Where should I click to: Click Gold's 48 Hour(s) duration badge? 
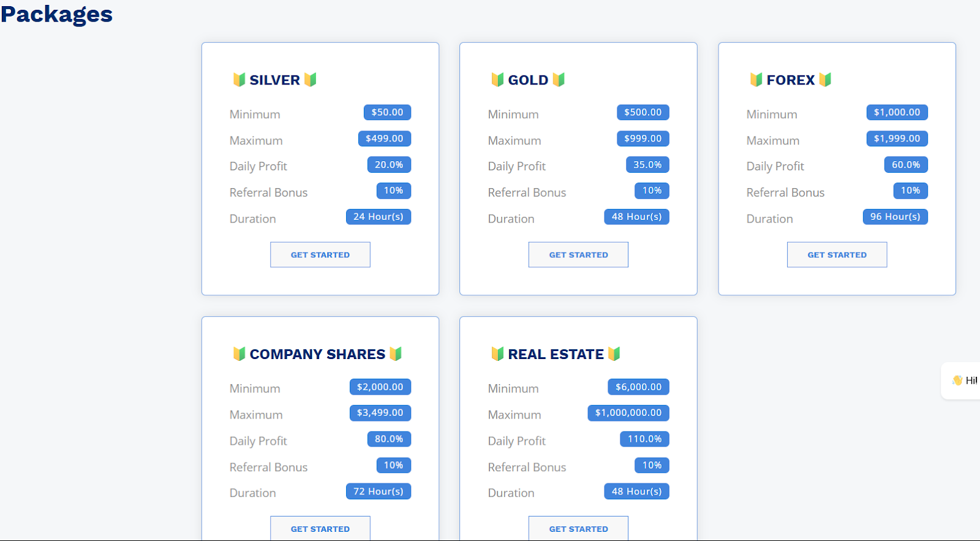tap(637, 217)
